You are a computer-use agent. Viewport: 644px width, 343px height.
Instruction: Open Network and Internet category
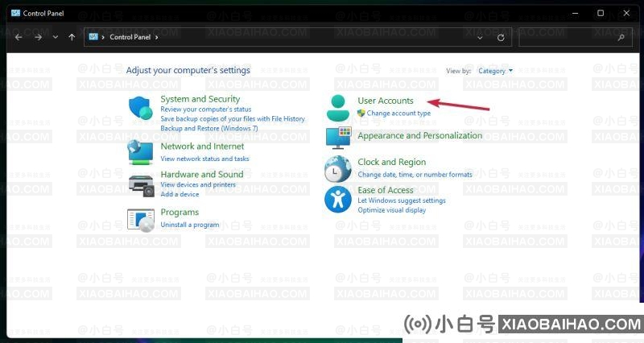click(x=202, y=147)
